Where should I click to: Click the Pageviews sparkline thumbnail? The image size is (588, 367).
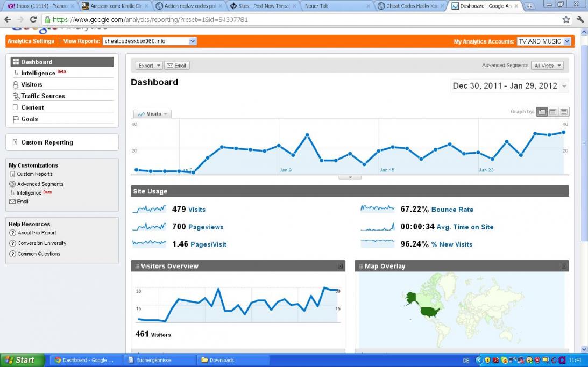(x=149, y=227)
